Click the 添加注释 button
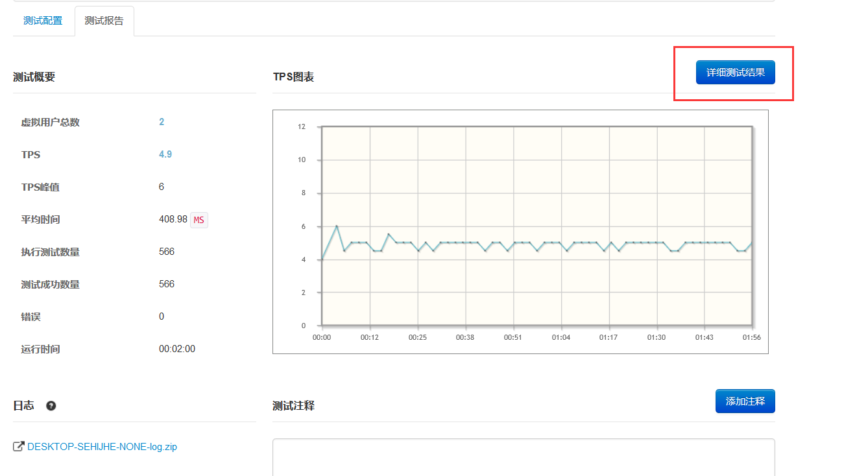Viewport: 868px width, 476px height. point(745,401)
